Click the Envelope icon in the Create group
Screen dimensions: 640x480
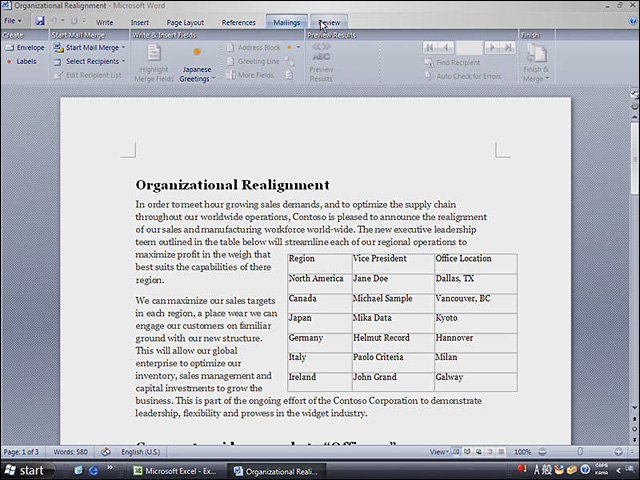pos(9,48)
